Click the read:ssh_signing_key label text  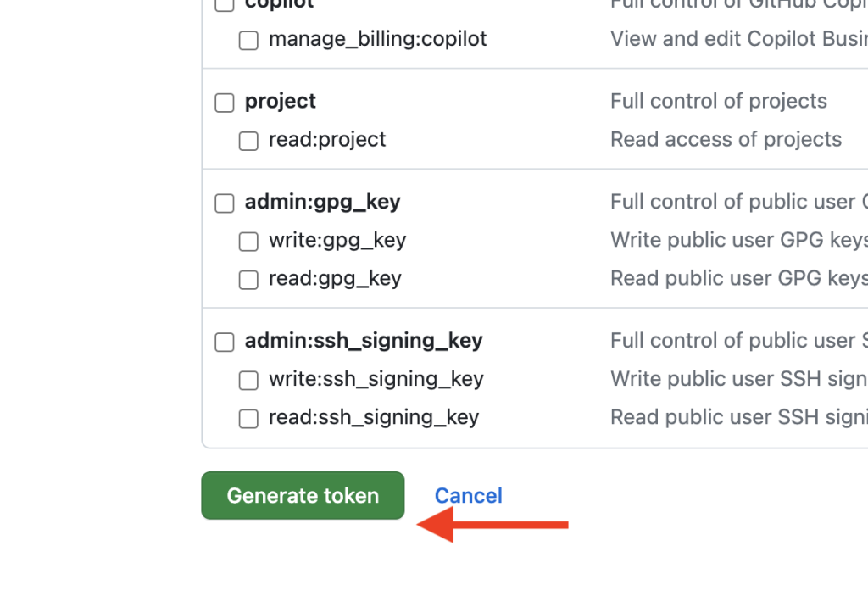coord(374,417)
